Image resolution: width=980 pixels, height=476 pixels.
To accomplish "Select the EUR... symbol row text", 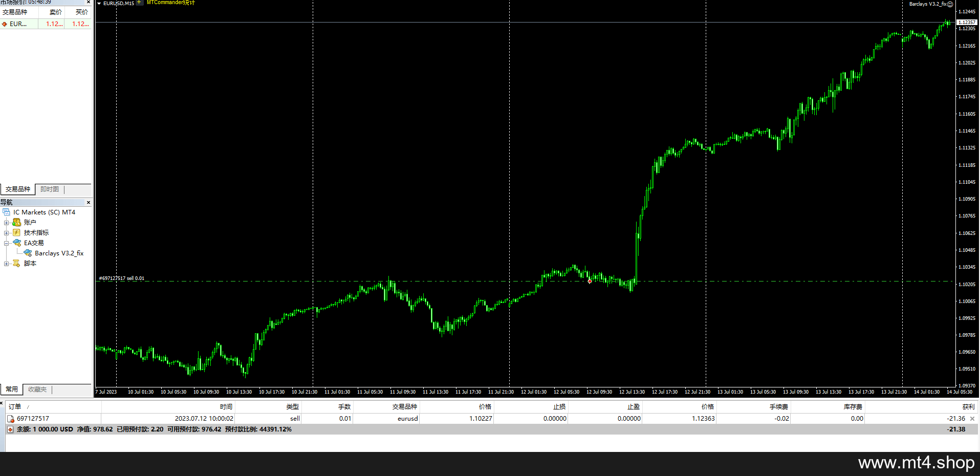I will pos(18,24).
